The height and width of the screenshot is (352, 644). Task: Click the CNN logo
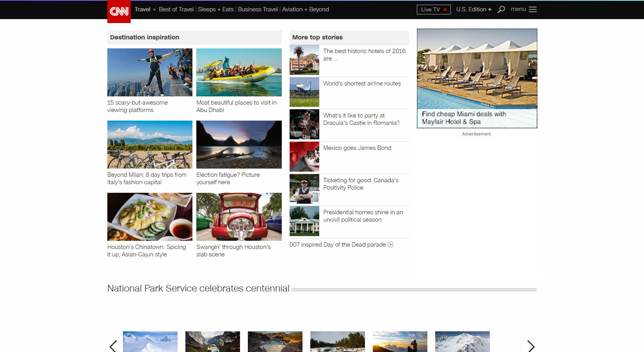119,11
